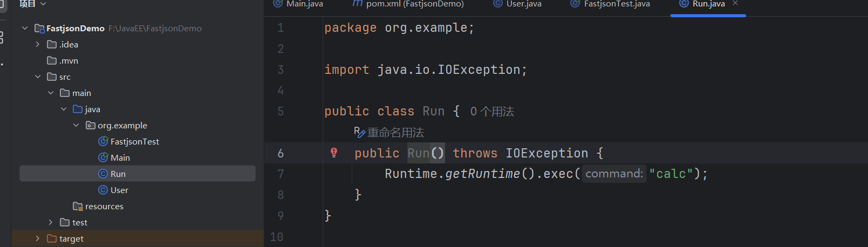Screen dimensions: 868x247
Task: Select the resources folder
Action: 104,206
